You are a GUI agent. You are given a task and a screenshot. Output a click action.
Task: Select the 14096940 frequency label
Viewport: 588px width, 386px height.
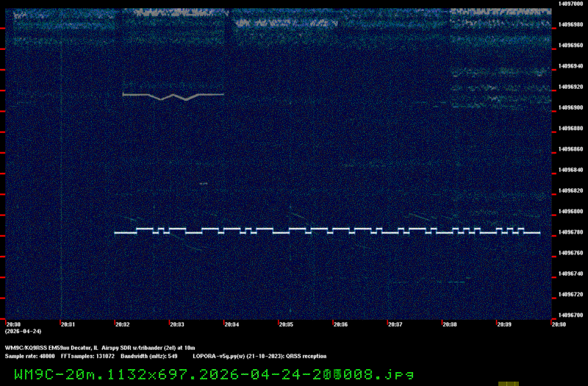(570, 66)
